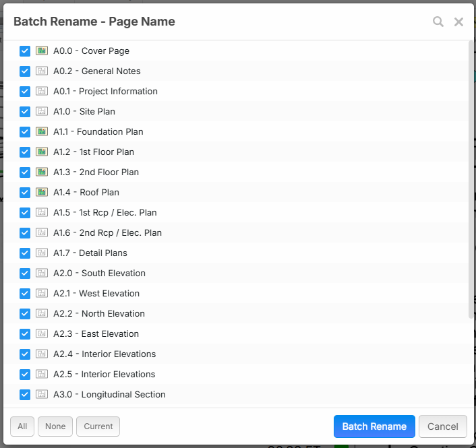
Task: Select the text 'A1.7 - Detail Plans'
Action: click(90, 253)
